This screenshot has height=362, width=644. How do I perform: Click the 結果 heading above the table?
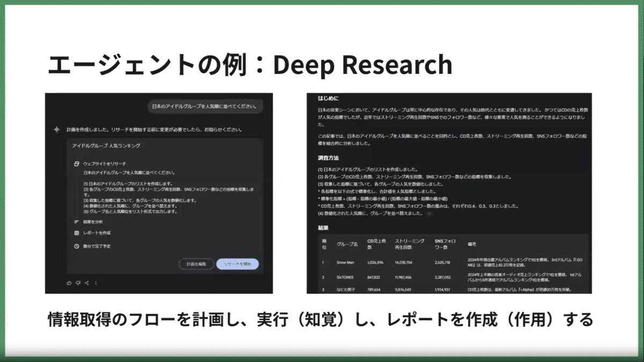[323, 228]
